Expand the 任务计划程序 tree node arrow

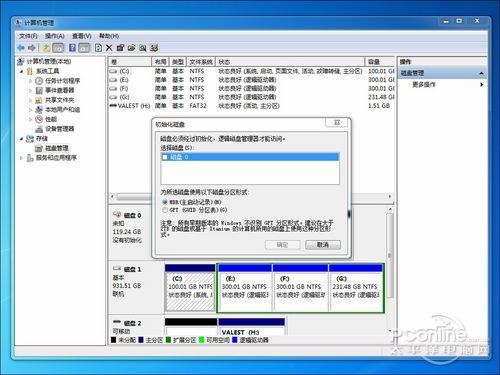point(30,81)
